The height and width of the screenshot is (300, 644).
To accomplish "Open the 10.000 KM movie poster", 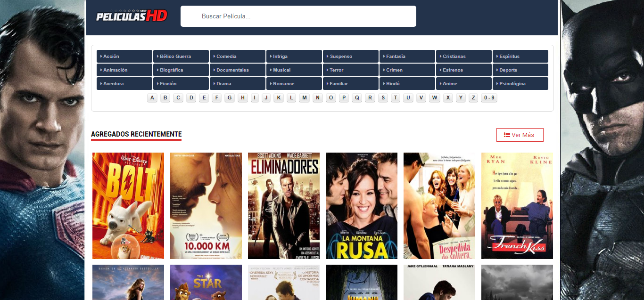I will pyautogui.click(x=206, y=206).
